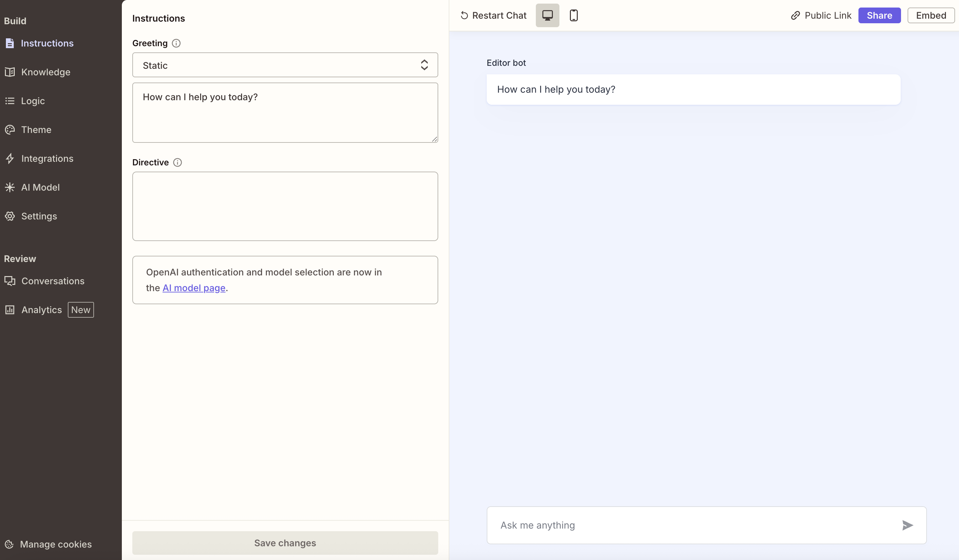
Task: Click the Share button
Action: (879, 15)
